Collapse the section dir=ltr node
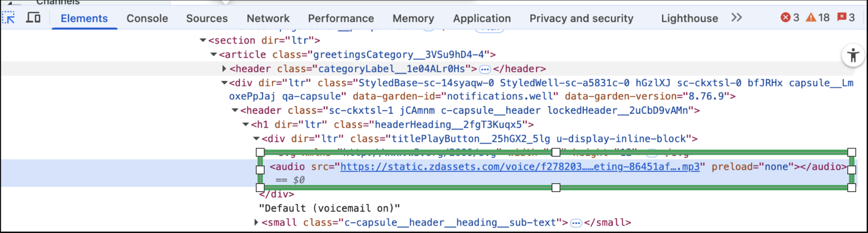868x233 pixels. (x=203, y=40)
